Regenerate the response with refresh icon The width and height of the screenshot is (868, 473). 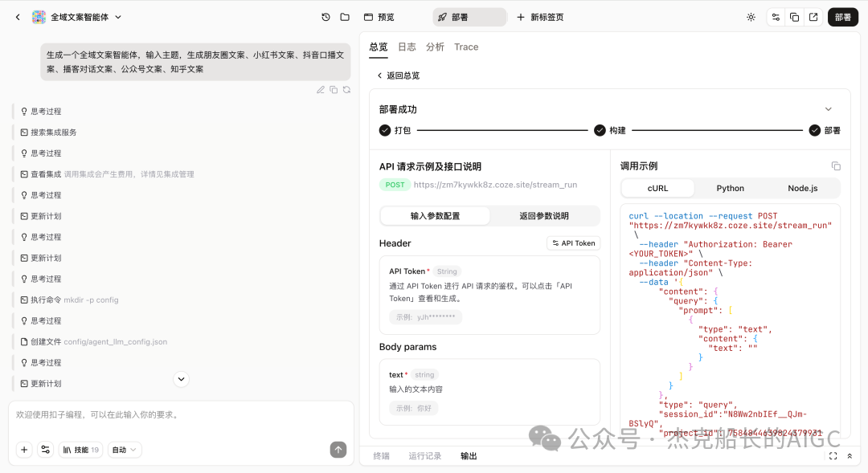(346, 90)
